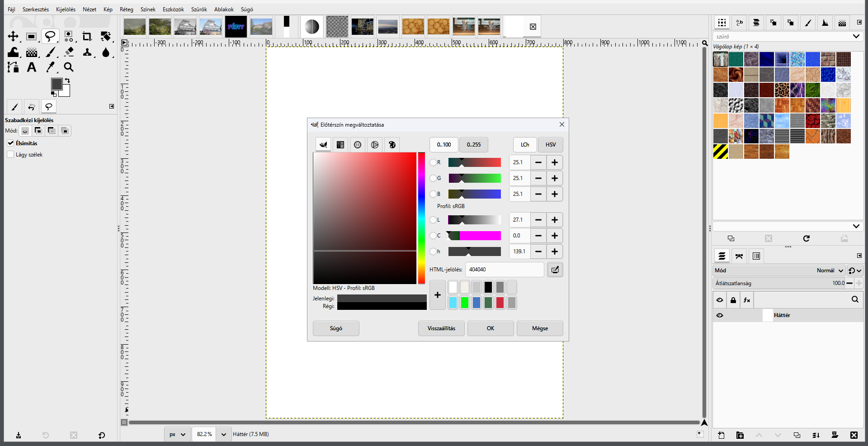The height and width of the screenshot is (446, 868).
Task: Select the Zoom magnifier tool
Action: 69,67
